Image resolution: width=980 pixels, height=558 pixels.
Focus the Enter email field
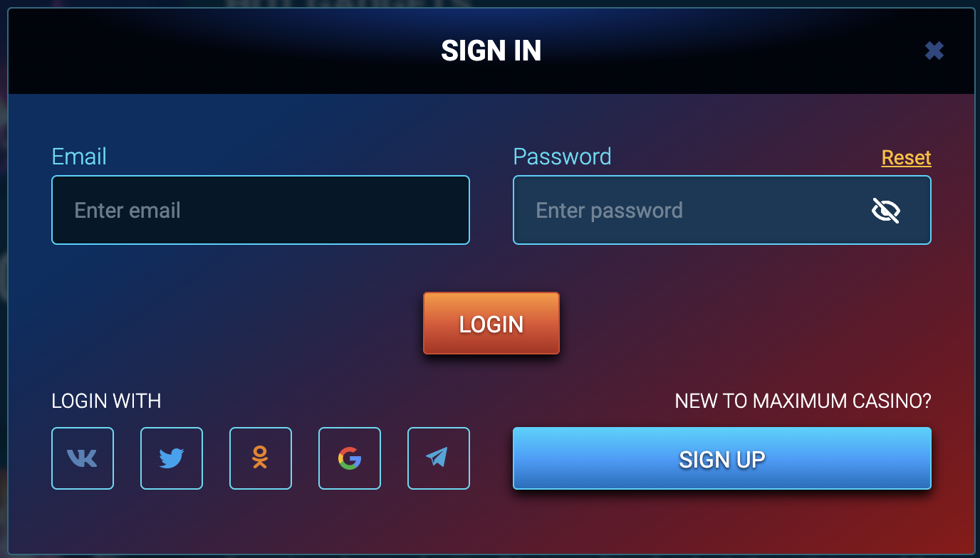261,210
